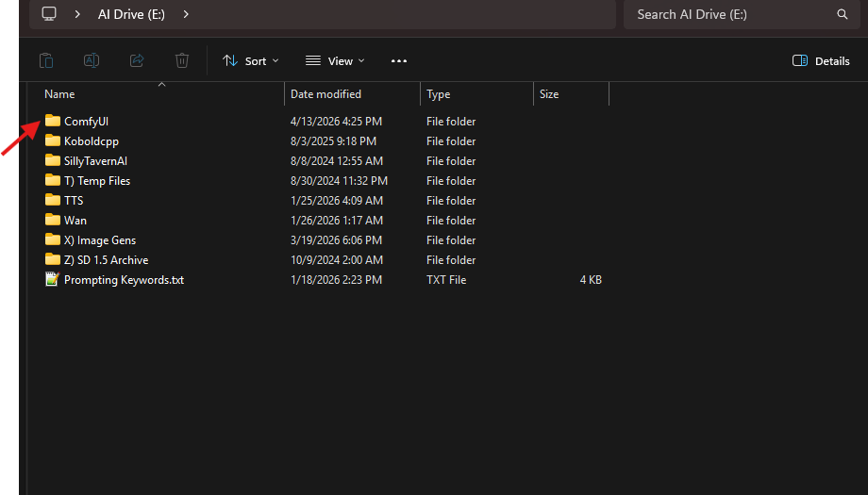Select the Z) SD 1.5 Archive name
Viewport: 868px width, 495px height.
coord(107,260)
